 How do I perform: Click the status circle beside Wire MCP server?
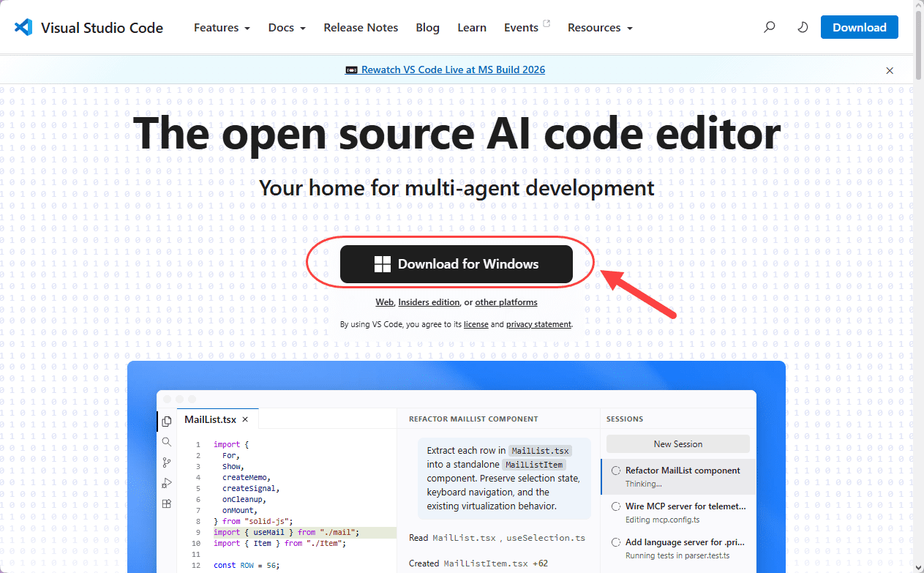(617, 506)
